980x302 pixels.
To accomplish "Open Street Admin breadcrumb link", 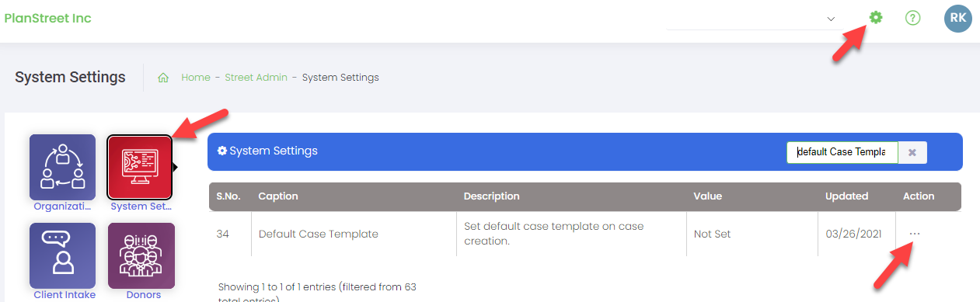I will pos(256,78).
